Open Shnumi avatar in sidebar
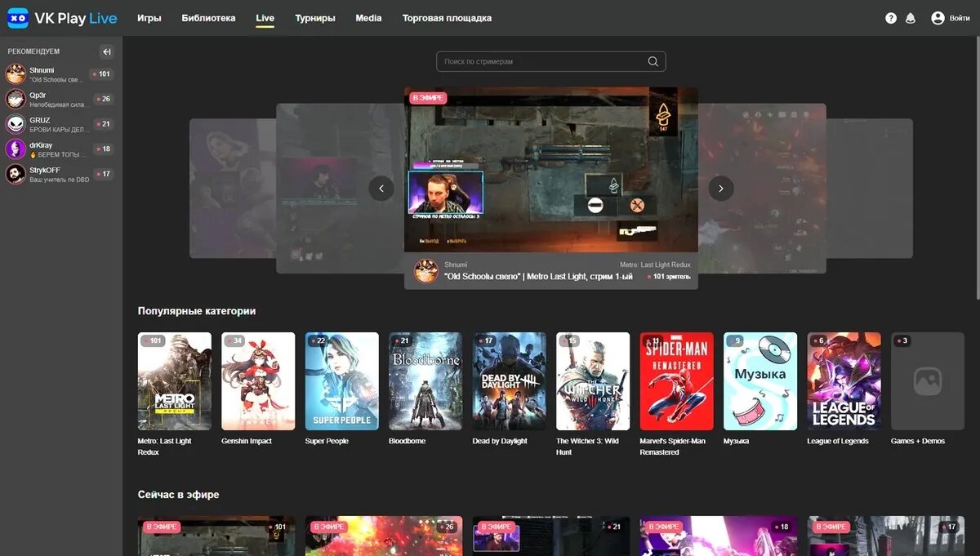The width and height of the screenshot is (980, 556). pyautogui.click(x=16, y=74)
